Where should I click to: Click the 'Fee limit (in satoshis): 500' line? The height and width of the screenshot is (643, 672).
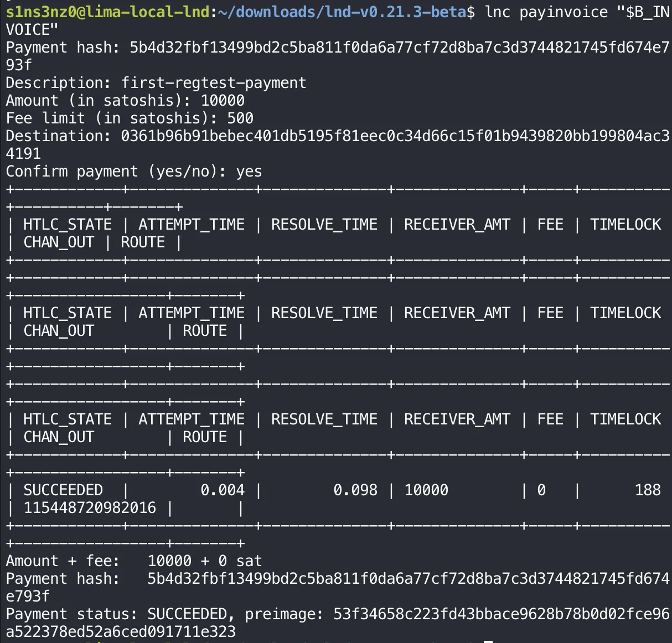pos(130,118)
